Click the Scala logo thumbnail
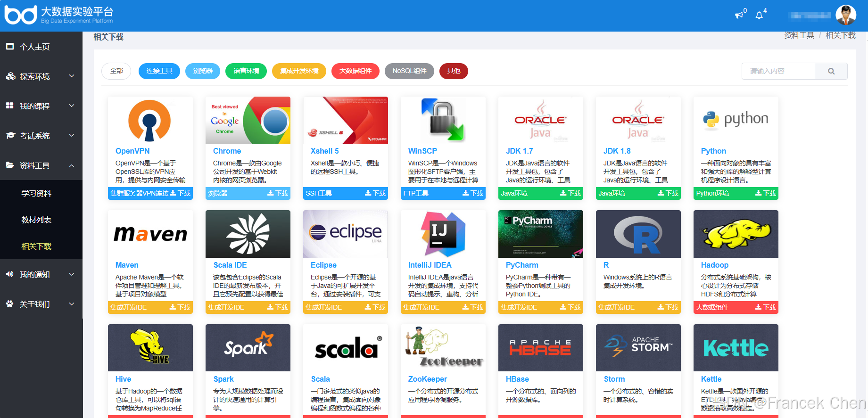The height and width of the screenshot is (418, 868). tap(346, 348)
